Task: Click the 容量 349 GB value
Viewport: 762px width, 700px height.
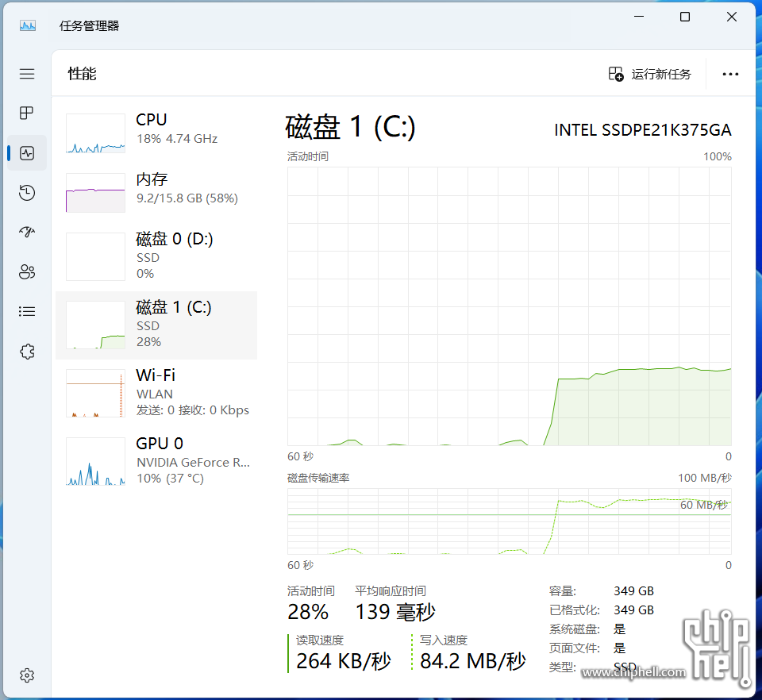Action: (x=633, y=590)
